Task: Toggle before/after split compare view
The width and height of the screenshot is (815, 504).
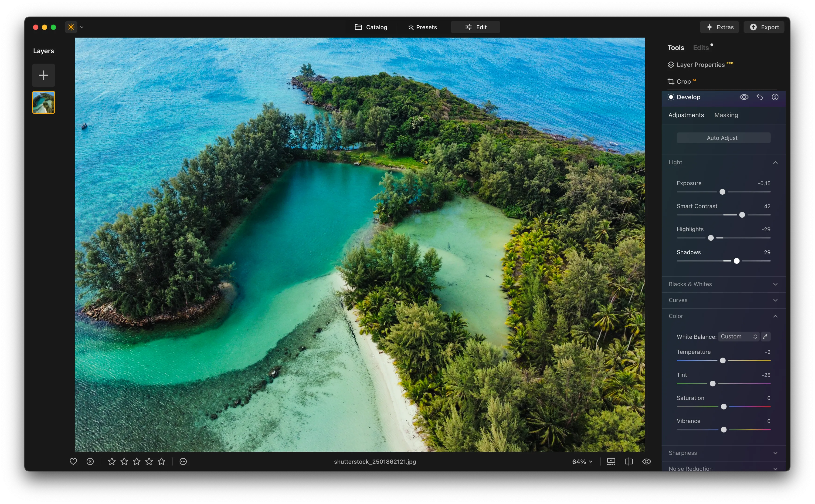Action: coord(629,461)
